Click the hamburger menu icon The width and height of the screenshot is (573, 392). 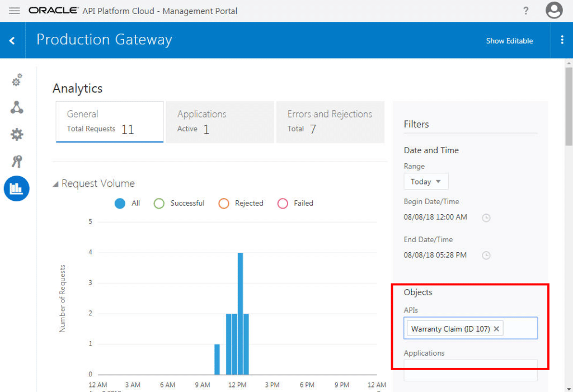click(x=14, y=11)
